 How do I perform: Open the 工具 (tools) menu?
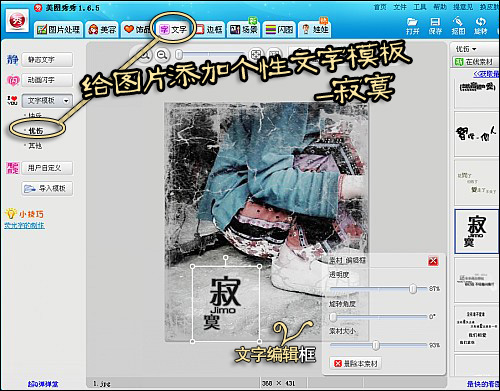(x=420, y=7)
